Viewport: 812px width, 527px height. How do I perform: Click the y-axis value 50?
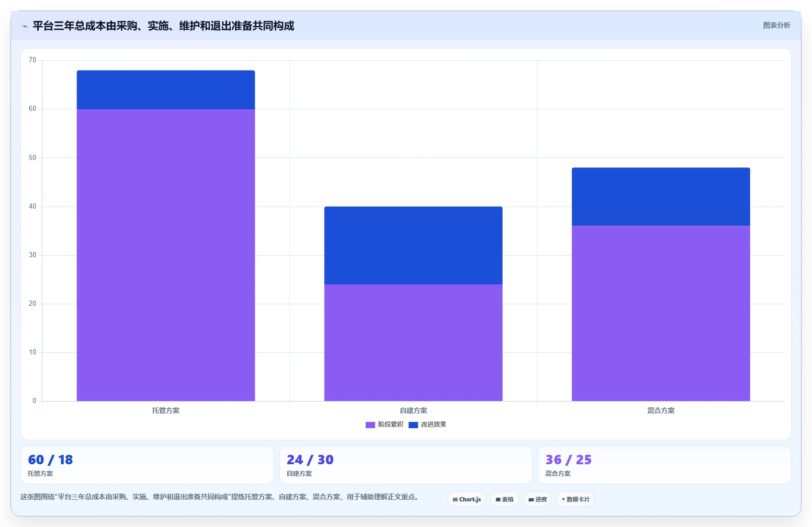coord(32,157)
